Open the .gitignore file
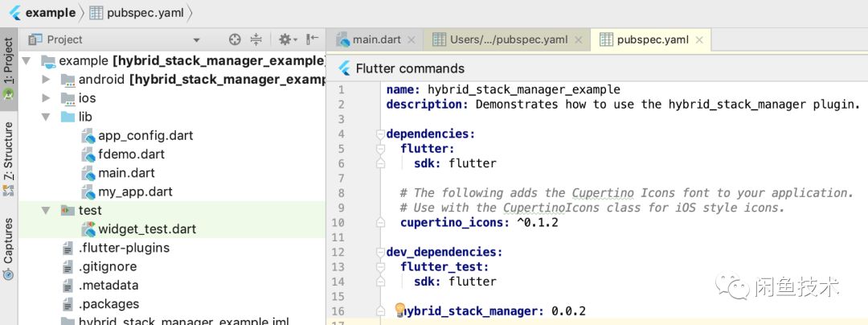 [108, 267]
